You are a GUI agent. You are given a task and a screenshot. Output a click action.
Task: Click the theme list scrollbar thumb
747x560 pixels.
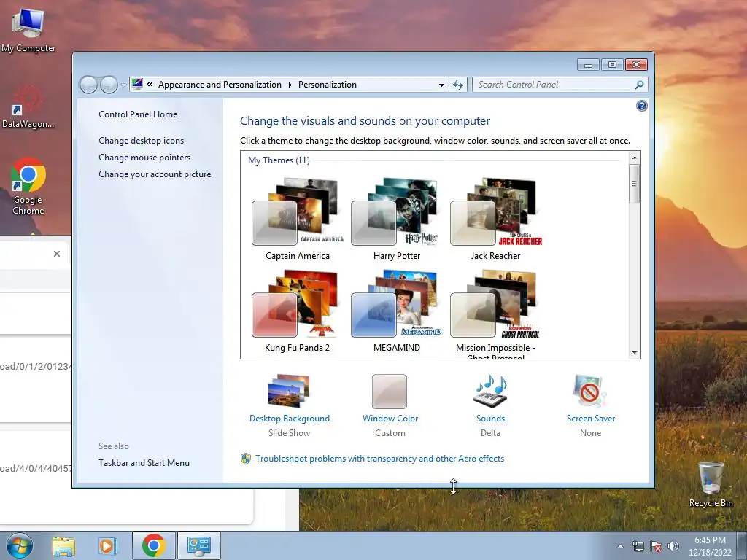click(635, 184)
